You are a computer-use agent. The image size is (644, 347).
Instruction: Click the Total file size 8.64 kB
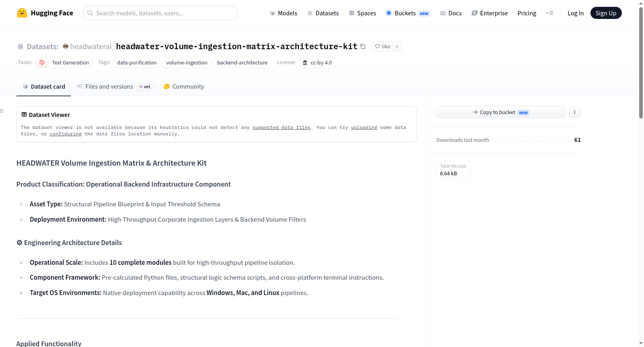pyautogui.click(x=453, y=170)
